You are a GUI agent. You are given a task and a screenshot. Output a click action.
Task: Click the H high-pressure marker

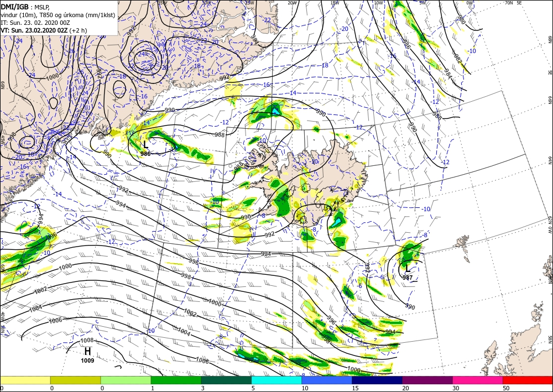87,352
